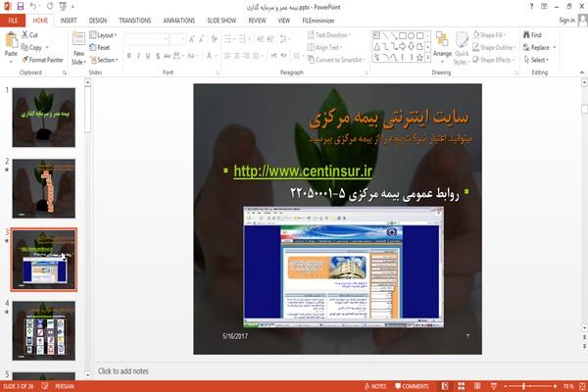
Task: Clear all formatting icon
Action: click(214, 39)
